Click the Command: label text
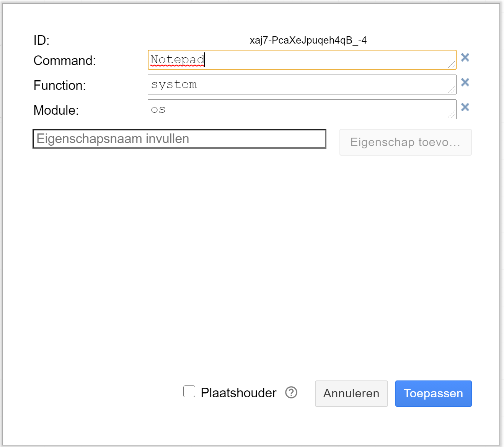 65,60
